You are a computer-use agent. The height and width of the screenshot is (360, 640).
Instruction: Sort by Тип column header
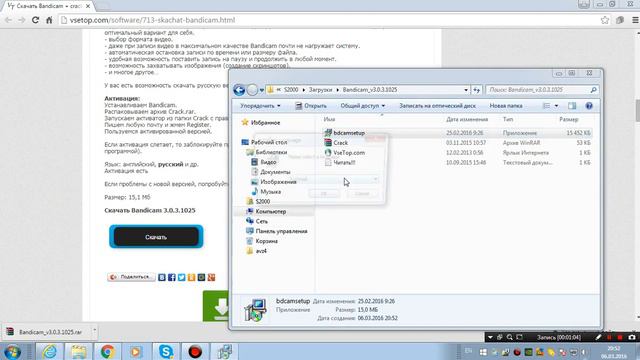pyautogui.click(x=508, y=119)
